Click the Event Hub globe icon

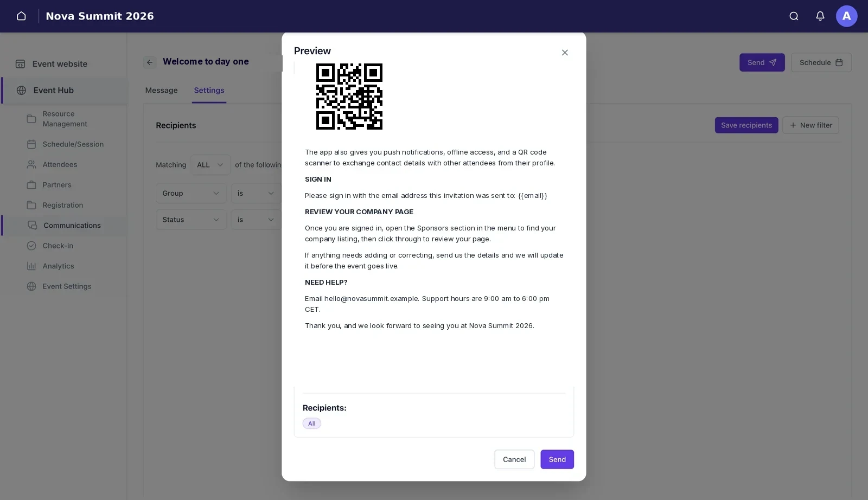[x=21, y=91]
